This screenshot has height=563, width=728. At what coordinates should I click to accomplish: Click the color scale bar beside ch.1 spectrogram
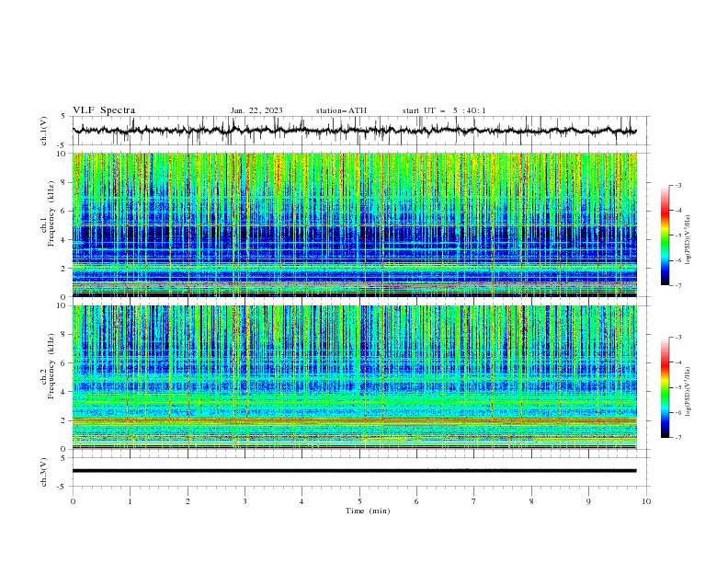[x=665, y=235]
